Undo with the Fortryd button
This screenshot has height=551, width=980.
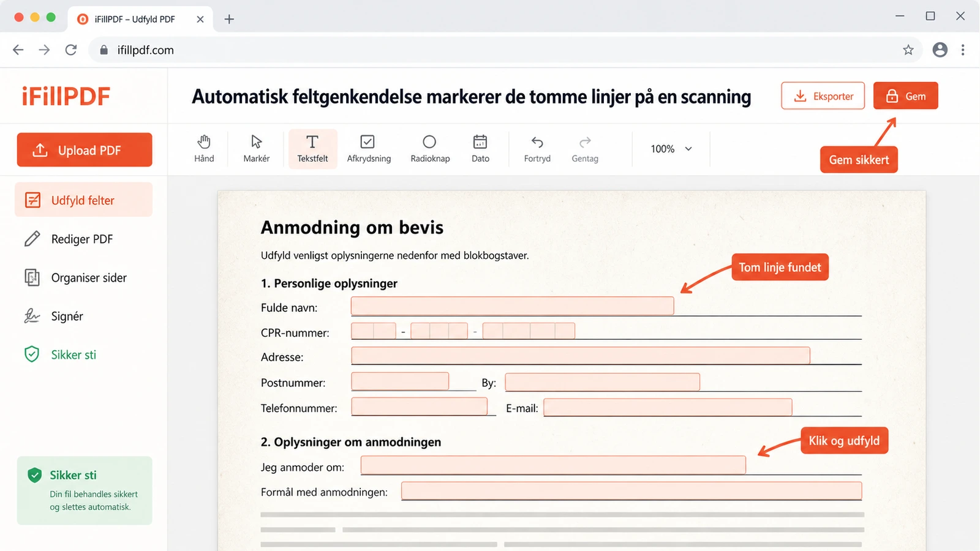pyautogui.click(x=537, y=149)
